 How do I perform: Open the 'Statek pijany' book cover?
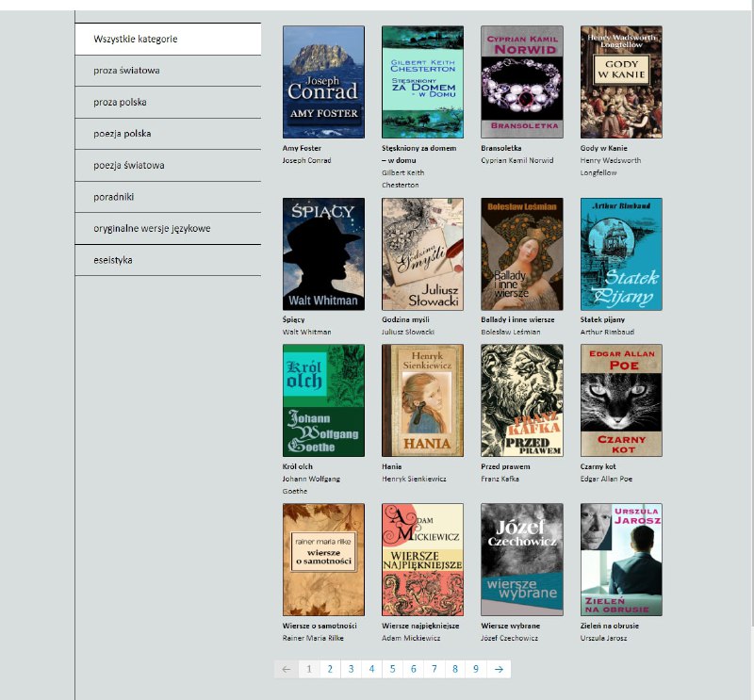point(621,253)
